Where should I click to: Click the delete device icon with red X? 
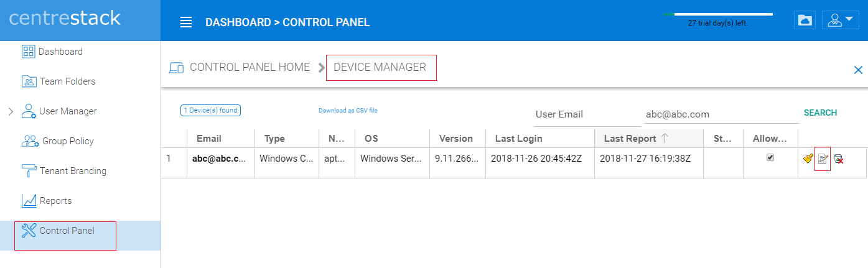(838, 159)
